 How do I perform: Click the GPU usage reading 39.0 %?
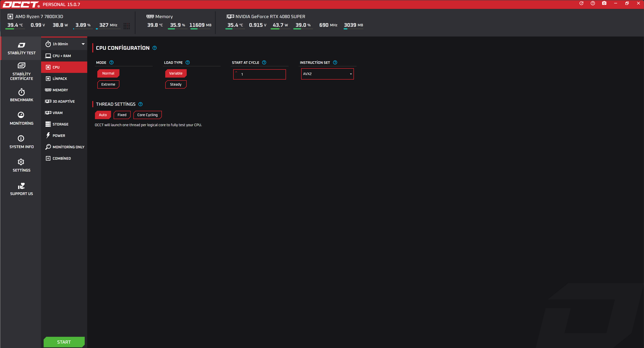pyautogui.click(x=303, y=25)
